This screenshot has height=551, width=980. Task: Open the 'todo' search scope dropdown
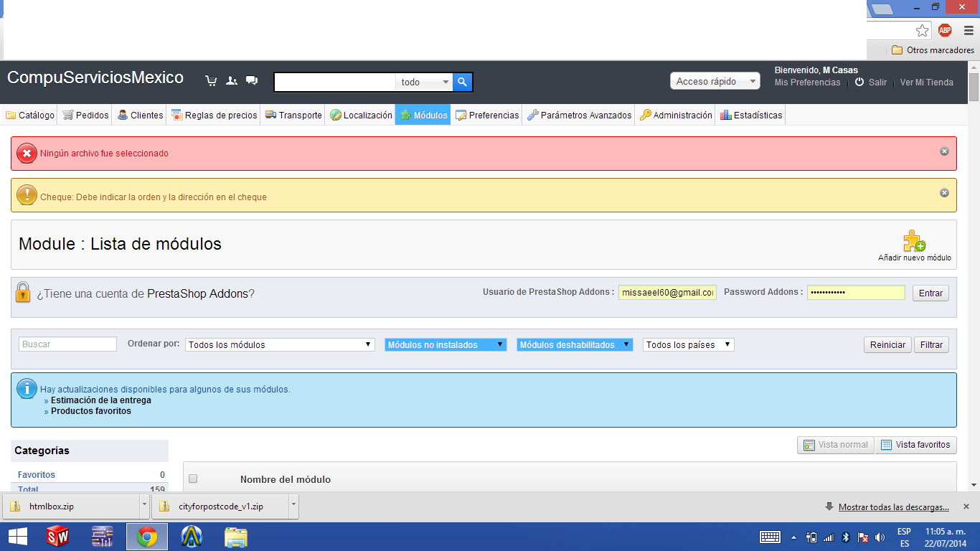(x=425, y=82)
